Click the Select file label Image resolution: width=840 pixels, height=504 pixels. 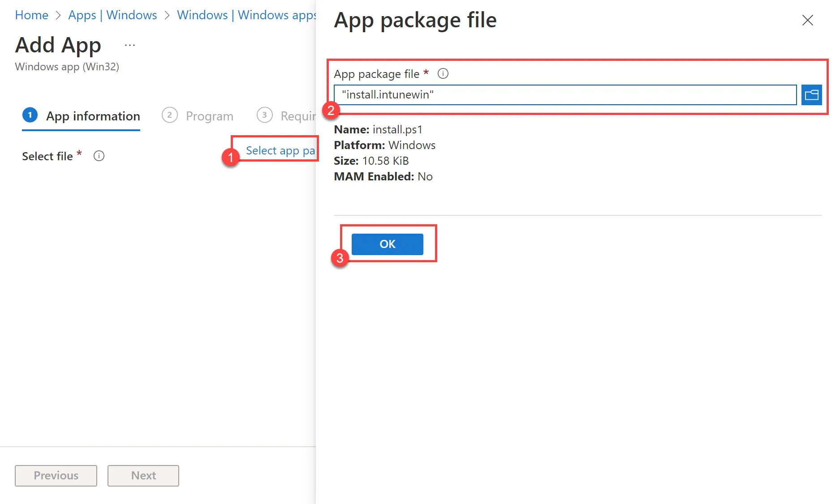pos(47,156)
